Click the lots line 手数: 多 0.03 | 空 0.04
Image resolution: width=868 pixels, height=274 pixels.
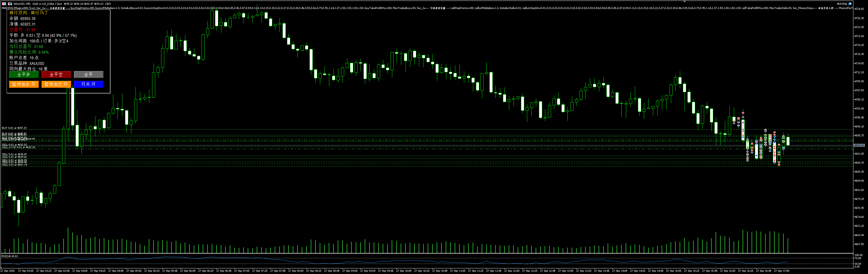point(43,35)
